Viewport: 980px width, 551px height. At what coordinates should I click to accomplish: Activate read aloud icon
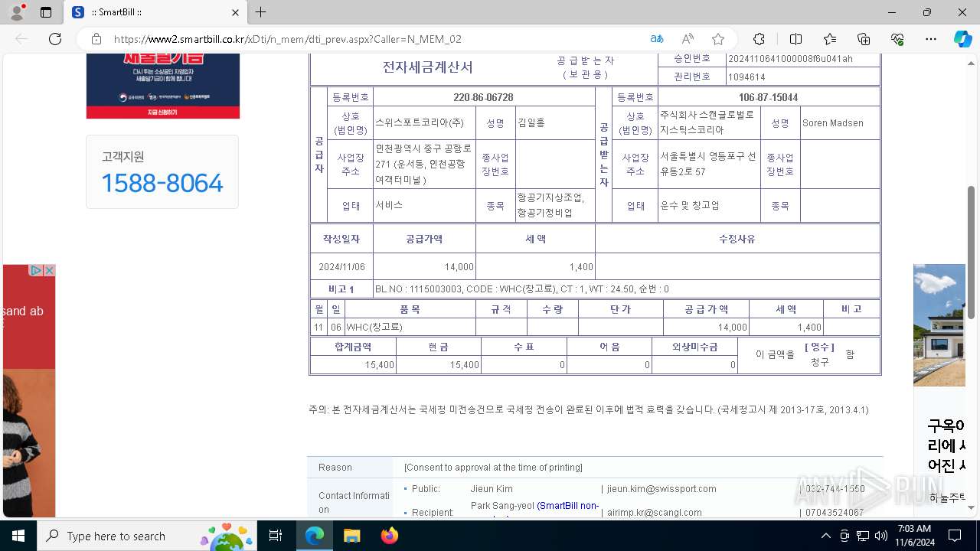pyautogui.click(x=688, y=39)
